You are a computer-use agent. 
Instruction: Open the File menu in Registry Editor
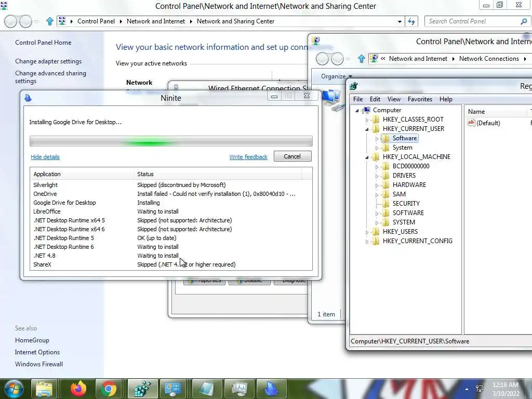[358, 99]
